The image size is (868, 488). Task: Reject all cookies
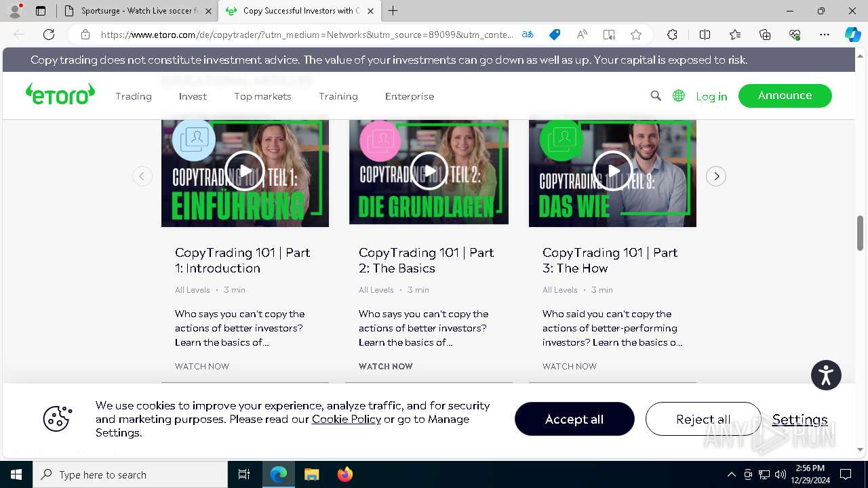[x=703, y=419]
